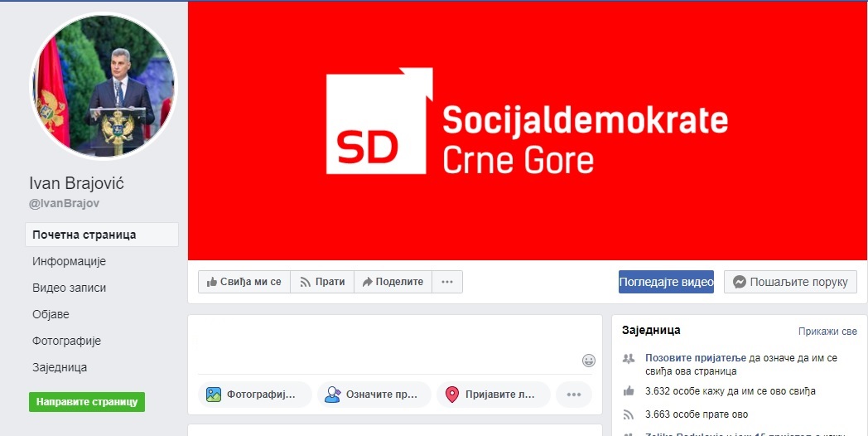The image size is (868, 436).
Task: Select Пријавите л... check-in location option
Action: [494, 395]
